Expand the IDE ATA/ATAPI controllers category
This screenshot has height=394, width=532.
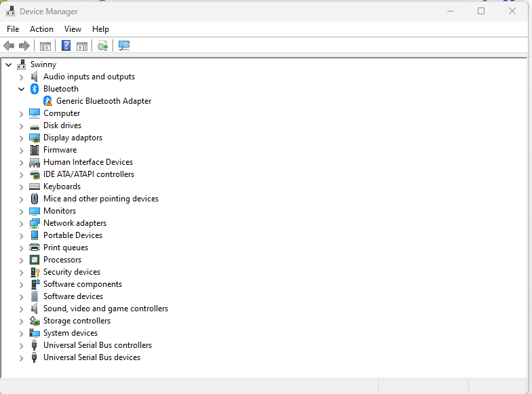tap(22, 175)
